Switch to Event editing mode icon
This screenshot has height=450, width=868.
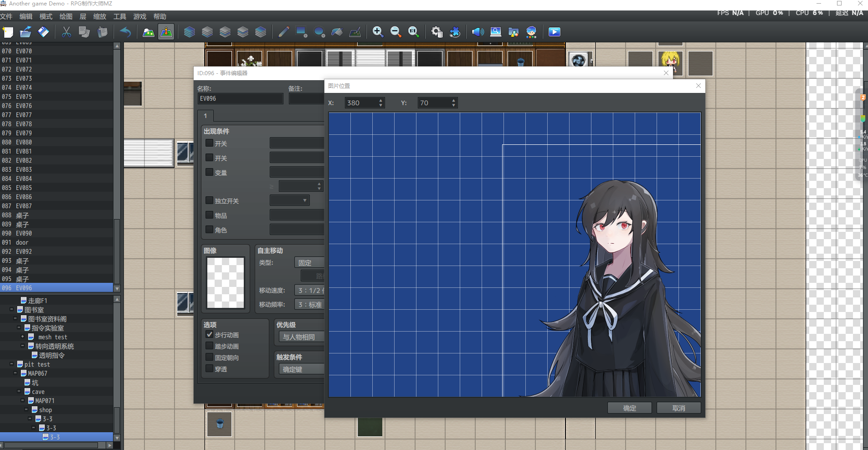point(166,32)
